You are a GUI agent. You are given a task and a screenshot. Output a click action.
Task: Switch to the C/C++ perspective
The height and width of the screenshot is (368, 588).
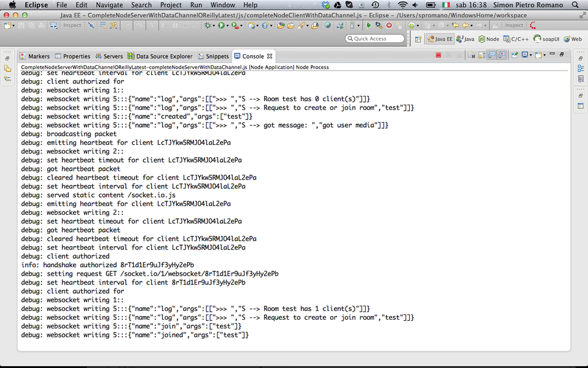[x=516, y=39]
